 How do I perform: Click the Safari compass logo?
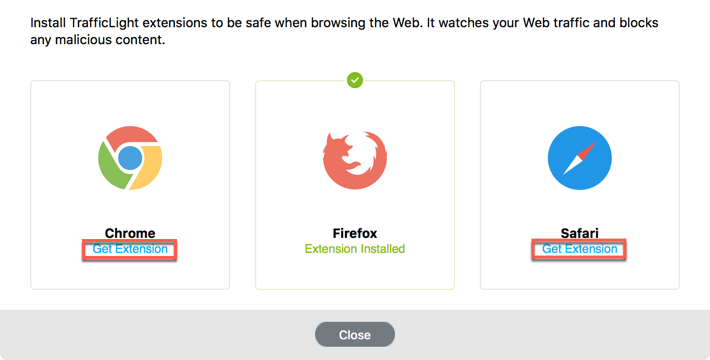[x=580, y=158]
